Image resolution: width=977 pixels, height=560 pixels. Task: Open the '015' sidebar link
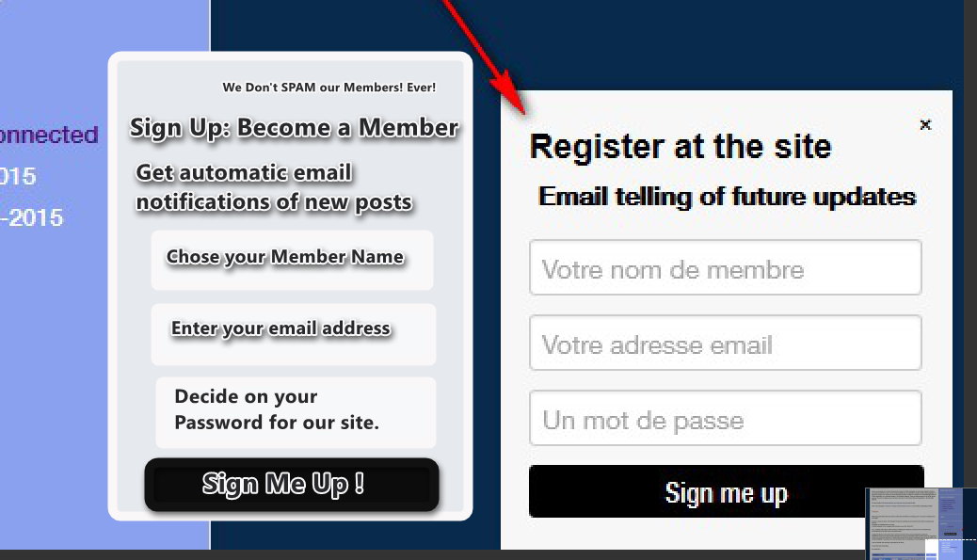point(18,176)
